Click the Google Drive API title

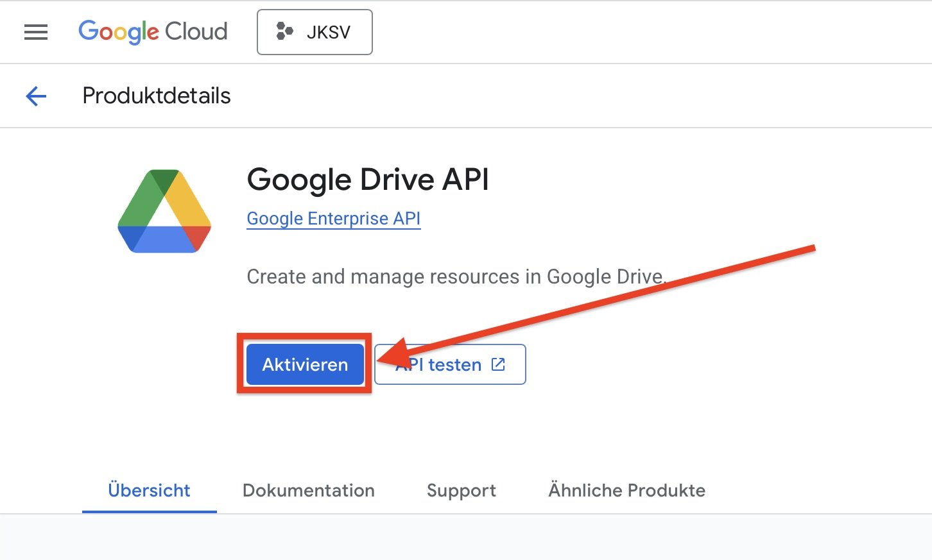pos(368,179)
